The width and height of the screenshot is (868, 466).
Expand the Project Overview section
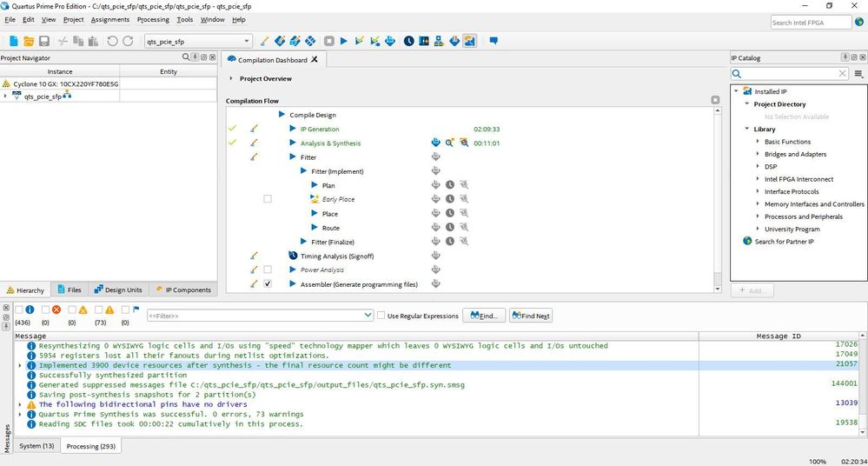(x=231, y=78)
